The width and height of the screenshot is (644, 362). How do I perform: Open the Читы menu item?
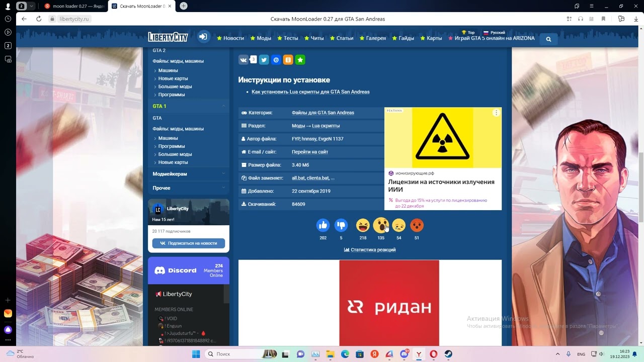coord(314,38)
